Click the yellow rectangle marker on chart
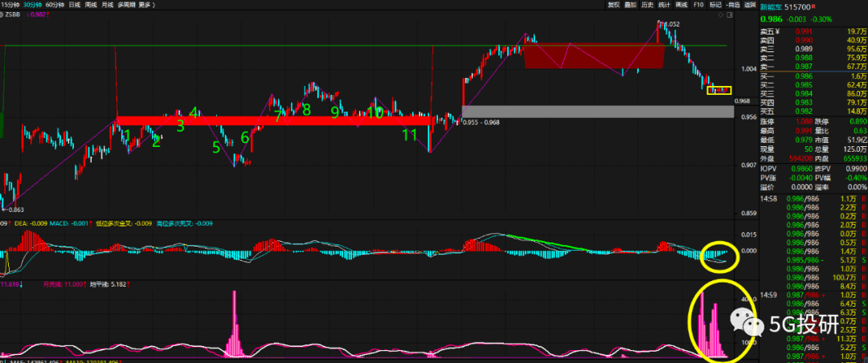 pyautogui.click(x=719, y=90)
